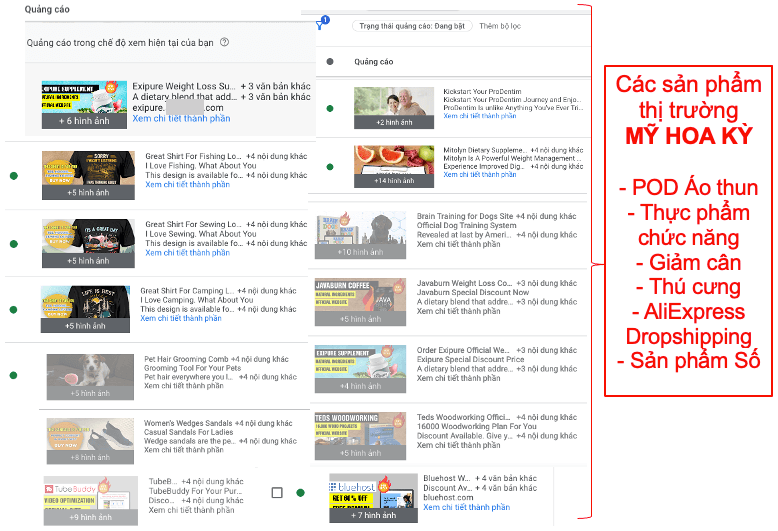
Task: Toggle status dot for Mitolyn ad
Action: coord(330,167)
